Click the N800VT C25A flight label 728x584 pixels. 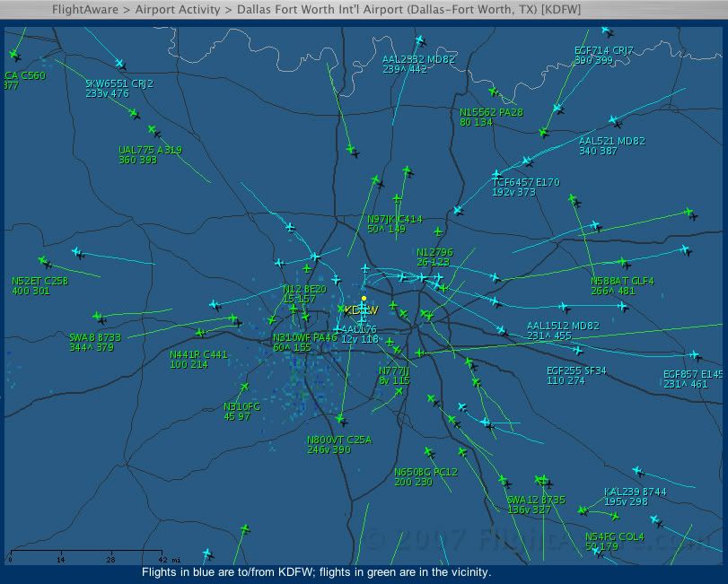pyautogui.click(x=339, y=444)
